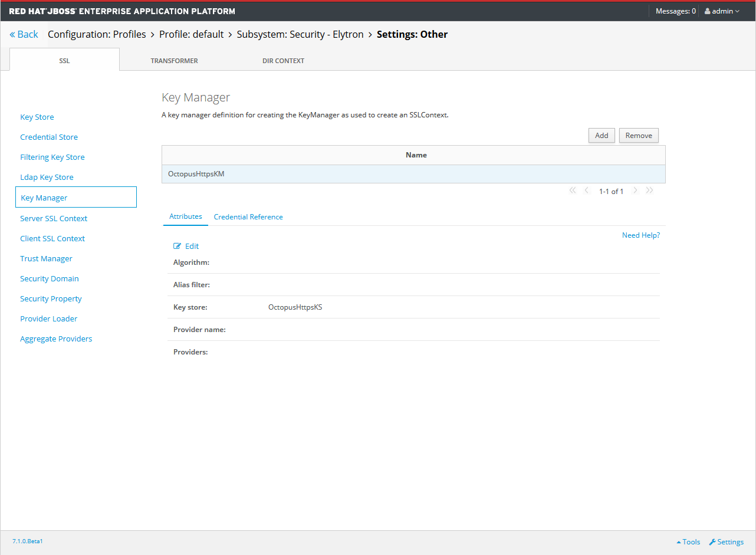Expand the Tools footer menu
The image size is (756, 555).
[x=688, y=542]
